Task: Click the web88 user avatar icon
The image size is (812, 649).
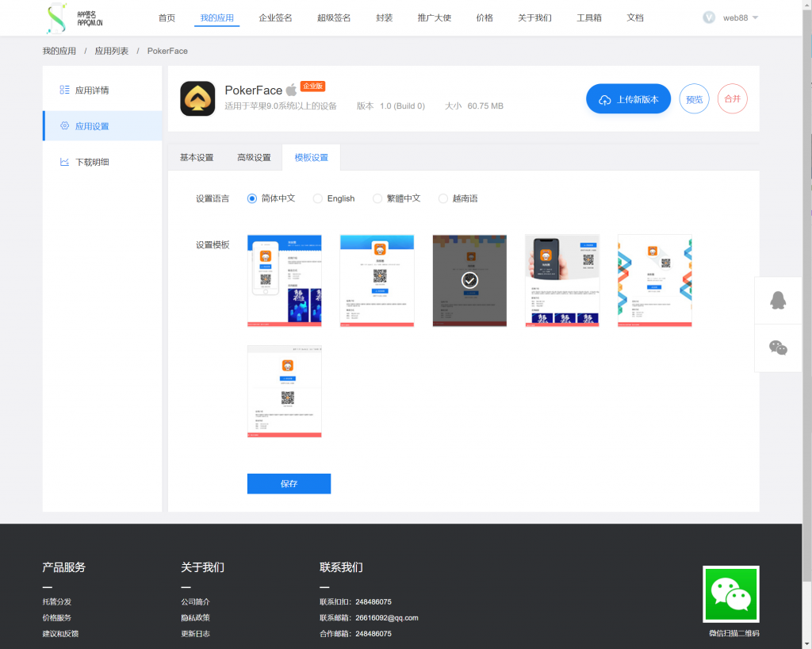Action: click(x=709, y=17)
